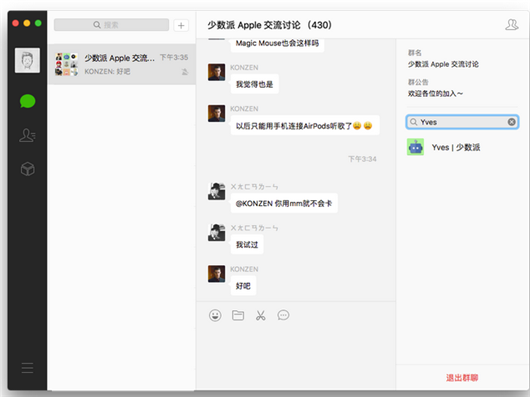Click the muted notification bell icon
The height and width of the screenshot is (397, 530).
click(185, 72)
